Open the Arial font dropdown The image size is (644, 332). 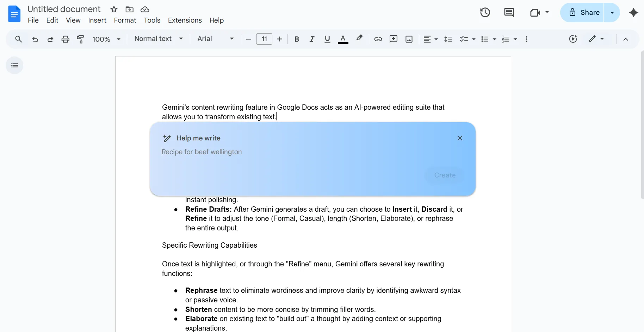pyautogui.click(x=216, y=39)
